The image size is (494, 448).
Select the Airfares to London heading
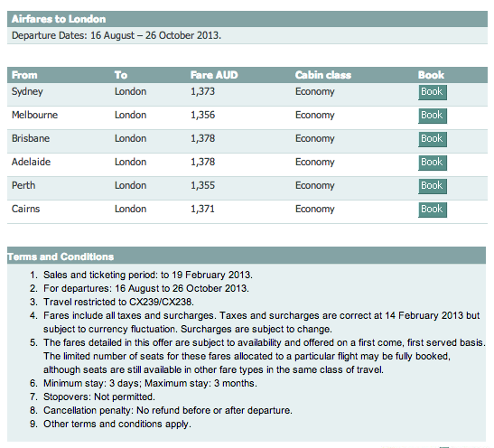(x=59, y=19)
